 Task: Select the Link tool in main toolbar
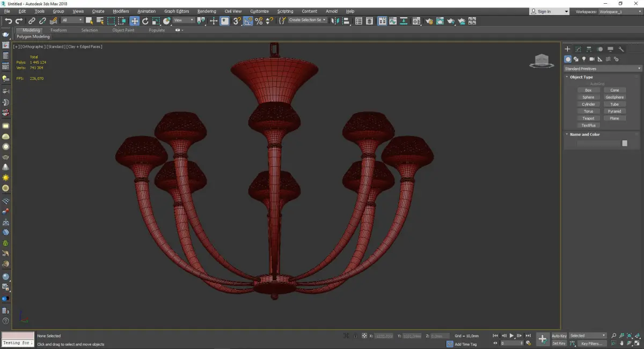click(32, 21)
